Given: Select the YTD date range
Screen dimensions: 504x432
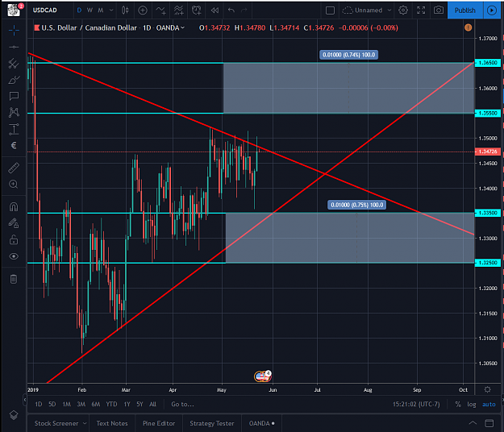Looking at the screenshot, I should (x=111, y=404).
